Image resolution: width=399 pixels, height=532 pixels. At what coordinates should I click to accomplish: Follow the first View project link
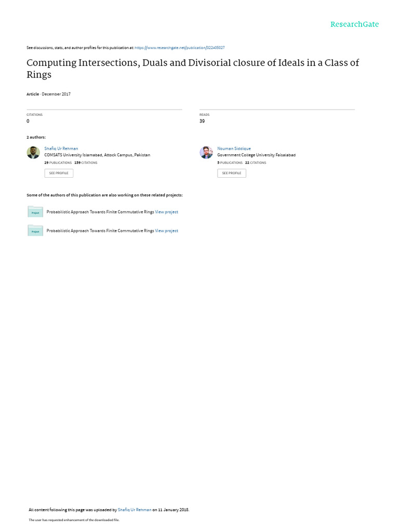166,212
